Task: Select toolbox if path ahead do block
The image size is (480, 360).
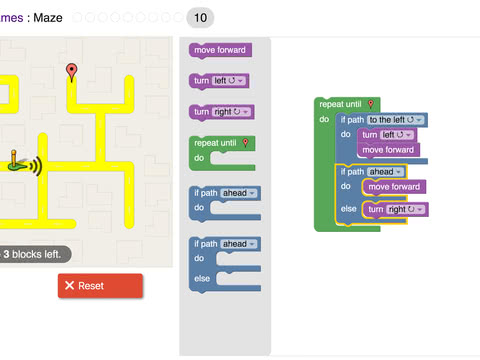Action: (225, 203)
